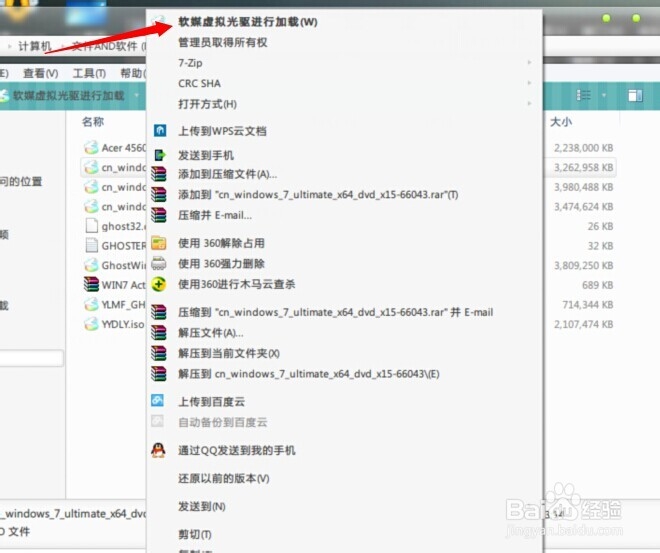
Task: Select YYDLY.iso file
Action: pyautogui.click(x=114, y=324)
